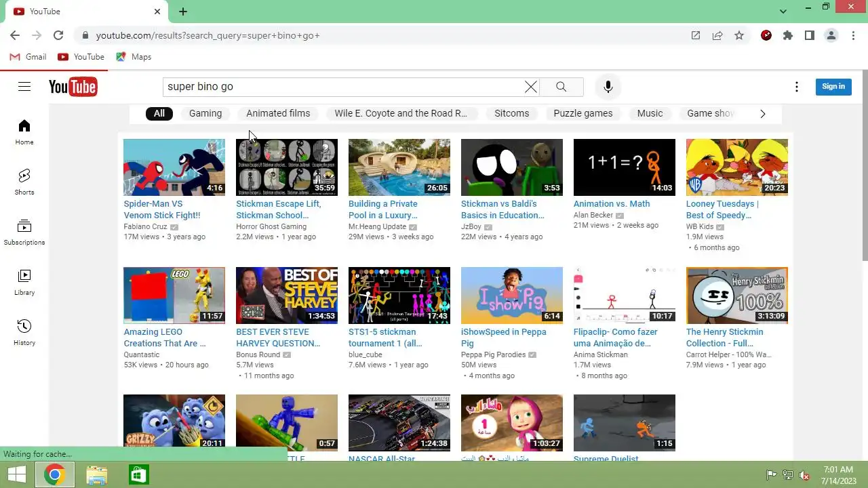Open the Alan Becker channel link
This screenshot has width=868, height=488.
(x=593, y=215)
